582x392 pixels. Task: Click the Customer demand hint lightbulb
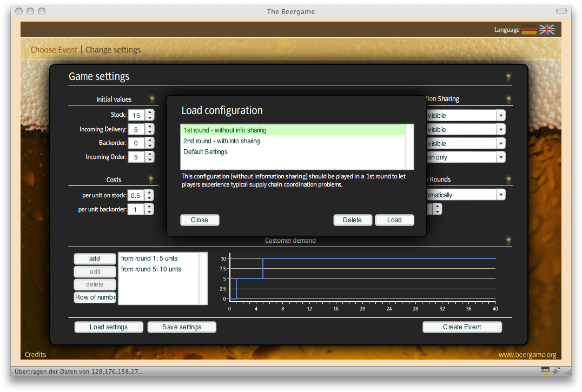(x=508, y=241)
